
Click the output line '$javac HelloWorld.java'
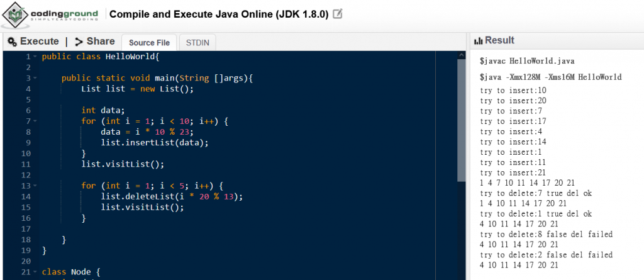[x=527, y=61]
